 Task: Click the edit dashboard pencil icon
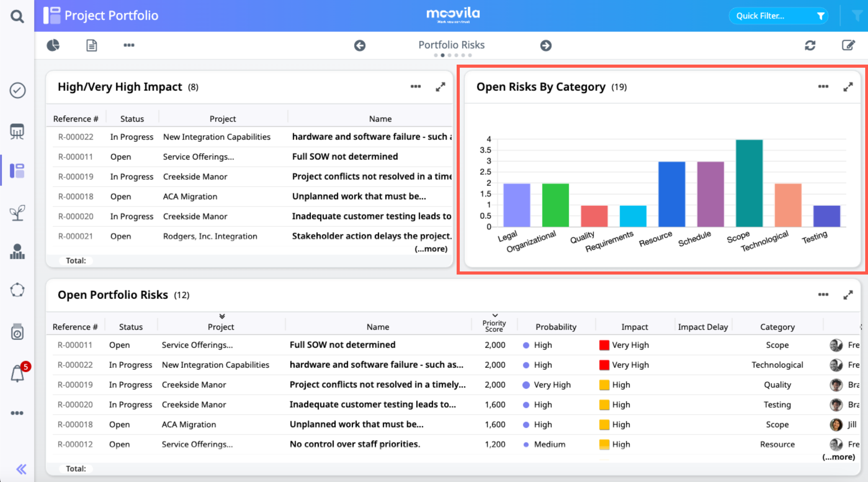(848, 45)
